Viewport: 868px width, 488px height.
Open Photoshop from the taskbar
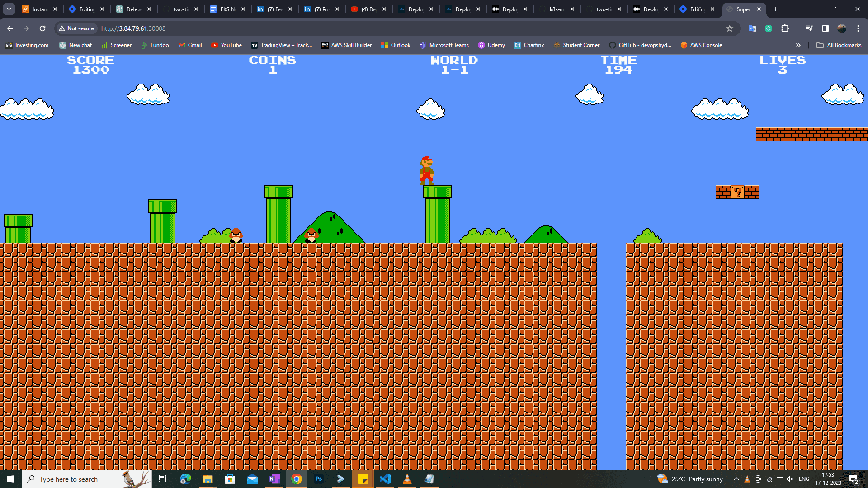319,479
